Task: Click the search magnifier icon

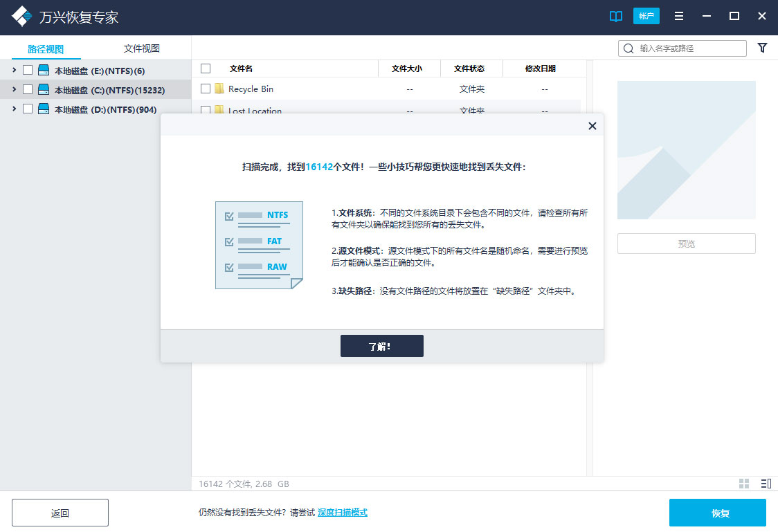Action: coord(627,48)
